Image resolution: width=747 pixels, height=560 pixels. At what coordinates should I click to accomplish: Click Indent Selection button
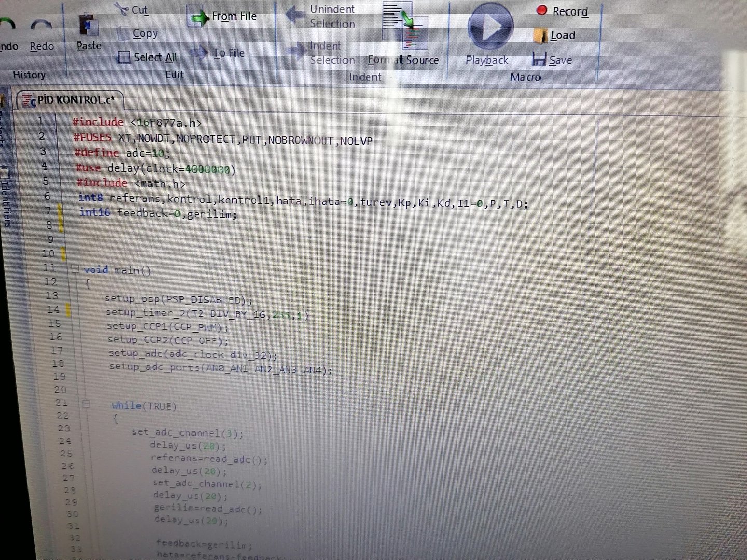(297, 52)
